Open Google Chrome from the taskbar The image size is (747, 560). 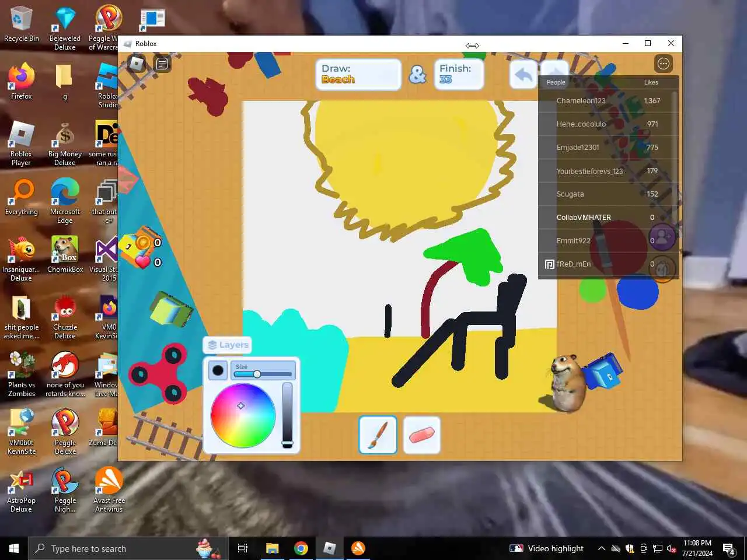tap(301, 548)
